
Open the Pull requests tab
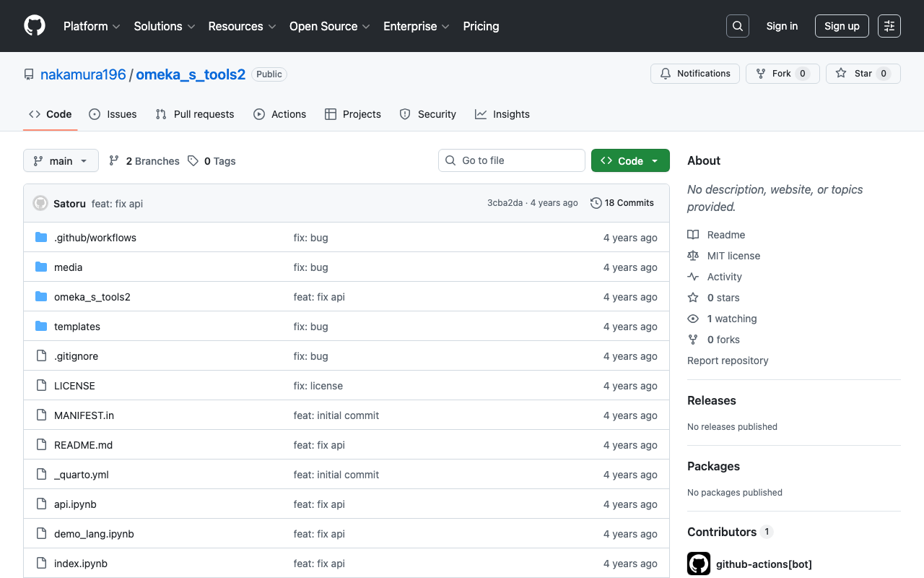coord(195,114)
